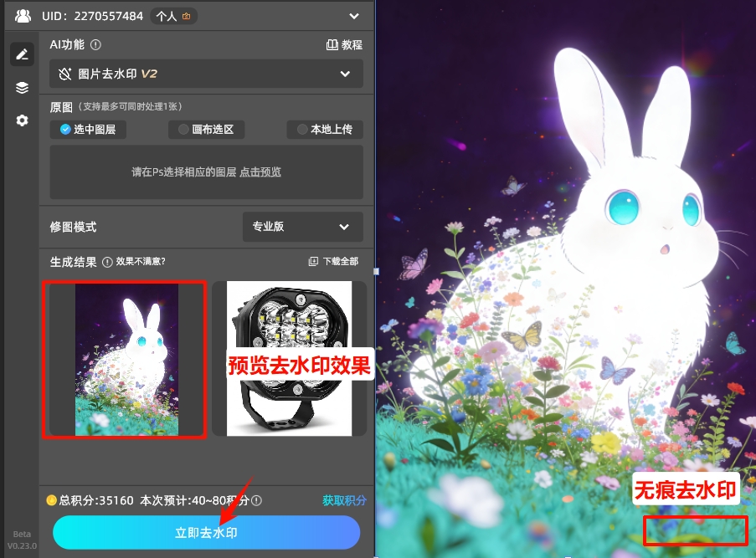This screenshot has width=756, height=558.
Task: Click the 个人 account badge
Action: point(173,15)
